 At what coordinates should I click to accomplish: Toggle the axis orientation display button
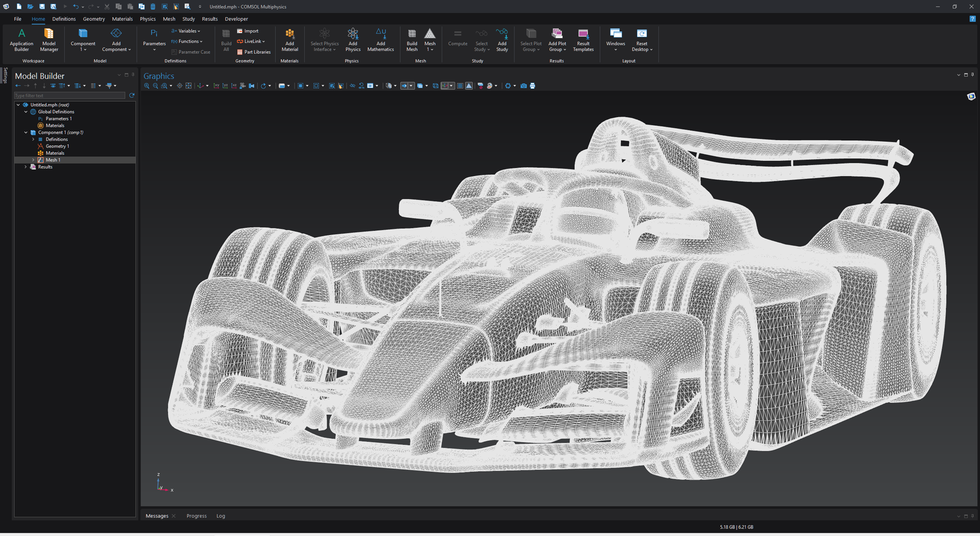click(x=445, y=86)
